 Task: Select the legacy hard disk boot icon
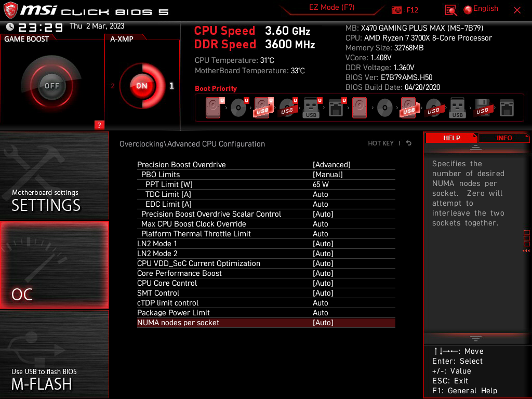360,108
